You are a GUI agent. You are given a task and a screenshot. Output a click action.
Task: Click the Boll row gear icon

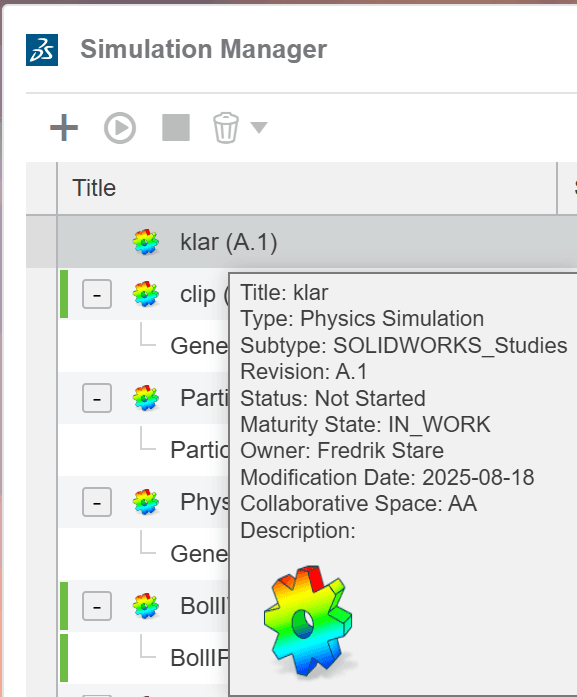click(x=146, y=606)
